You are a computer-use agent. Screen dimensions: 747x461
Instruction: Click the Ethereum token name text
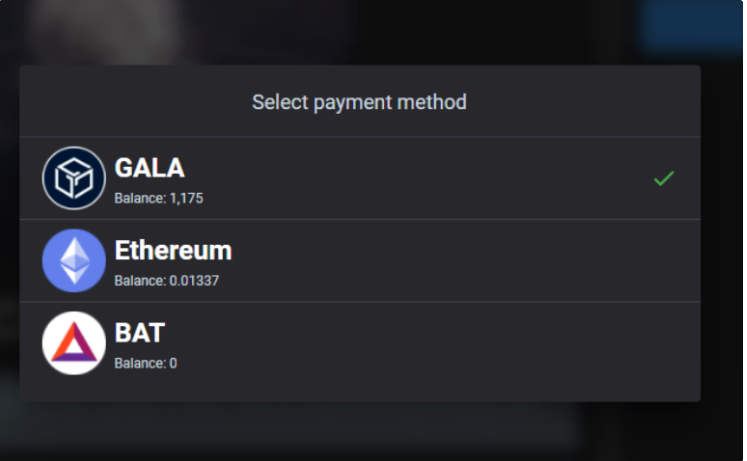(173, 251)
